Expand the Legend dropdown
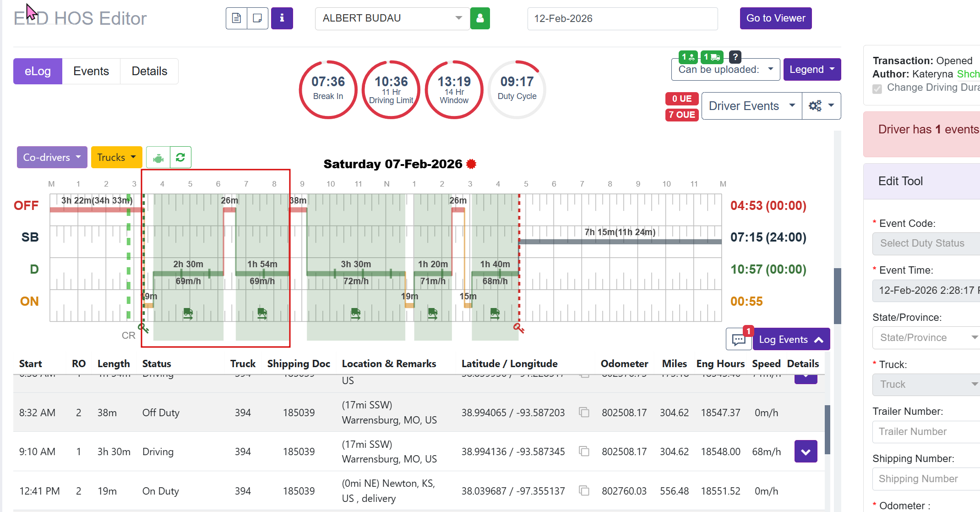Viewport: 980px width, 512px height. click(811, 70)
